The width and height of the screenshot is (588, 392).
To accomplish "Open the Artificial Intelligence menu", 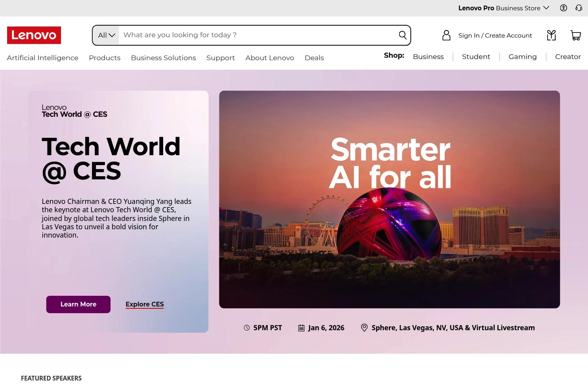I will (43, 58).
